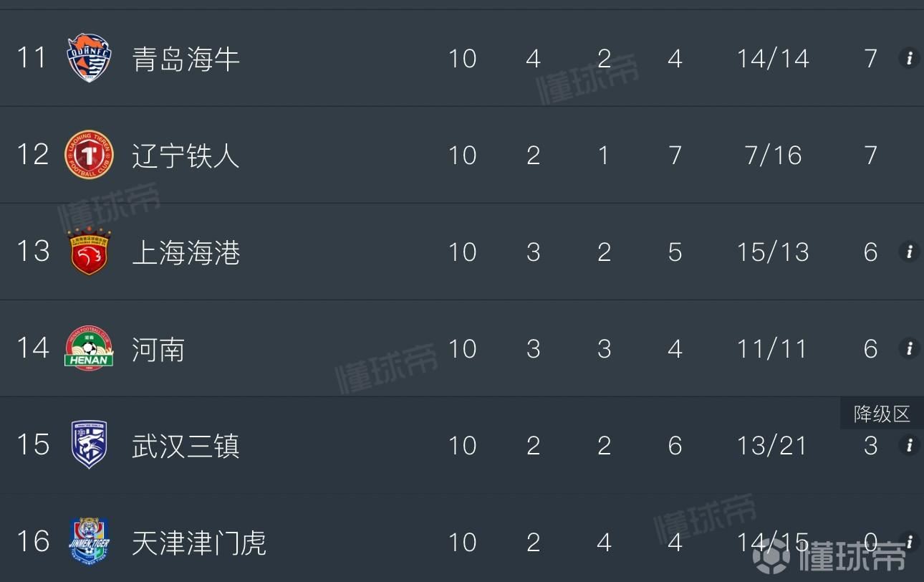Open the Qingdao Hainiu (青岛海牛) team logo
The height and width of the screenshot is (582, 924).
[89, 58]
